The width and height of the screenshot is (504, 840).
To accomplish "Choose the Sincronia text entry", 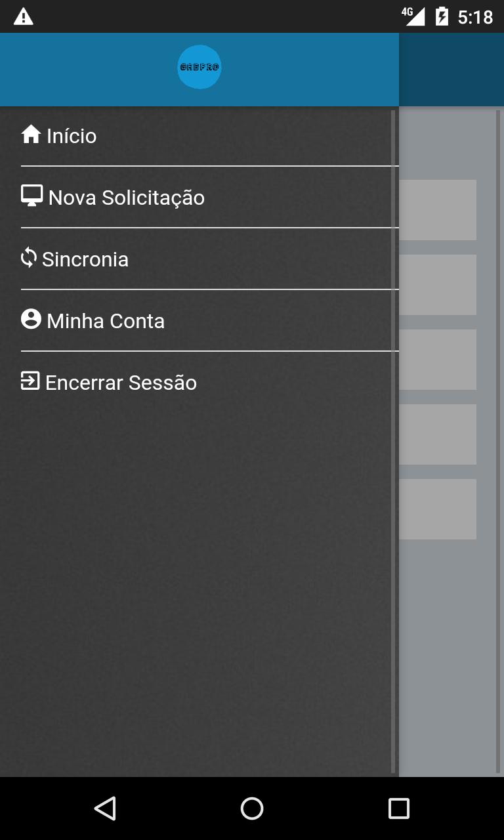I will pos(85,259).
